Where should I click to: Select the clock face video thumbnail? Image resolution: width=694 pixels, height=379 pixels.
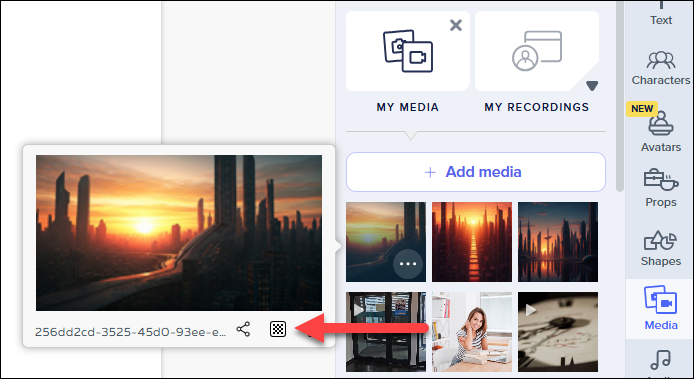pyautogui.click(x=558, y=332)
